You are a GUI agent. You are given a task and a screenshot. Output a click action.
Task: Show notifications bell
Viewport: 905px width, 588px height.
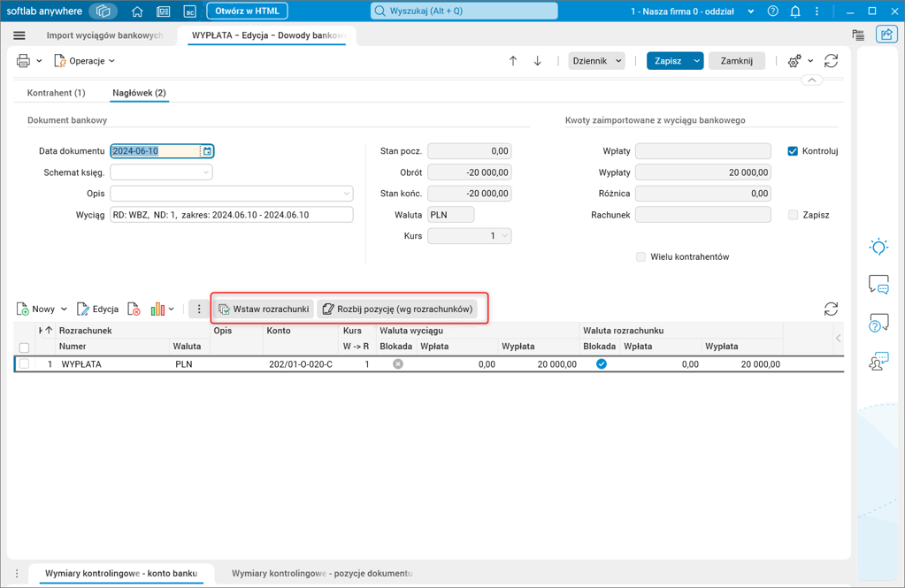coord(794,11)
